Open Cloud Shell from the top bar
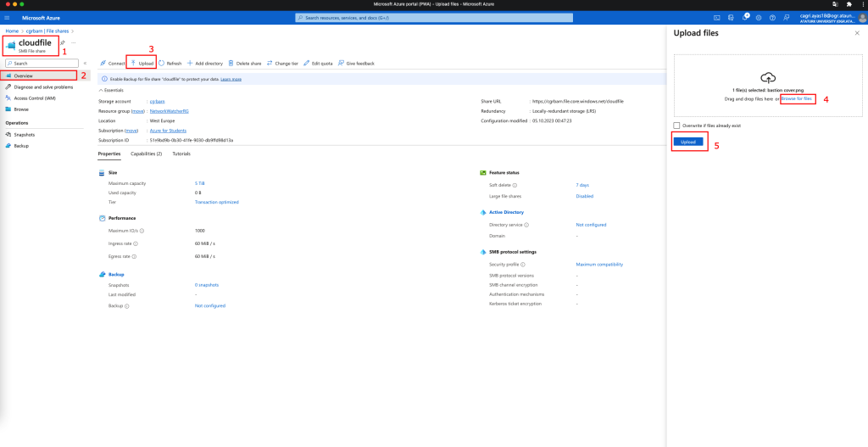The height and width of the screenshot is (447, 868). [717, 17]
